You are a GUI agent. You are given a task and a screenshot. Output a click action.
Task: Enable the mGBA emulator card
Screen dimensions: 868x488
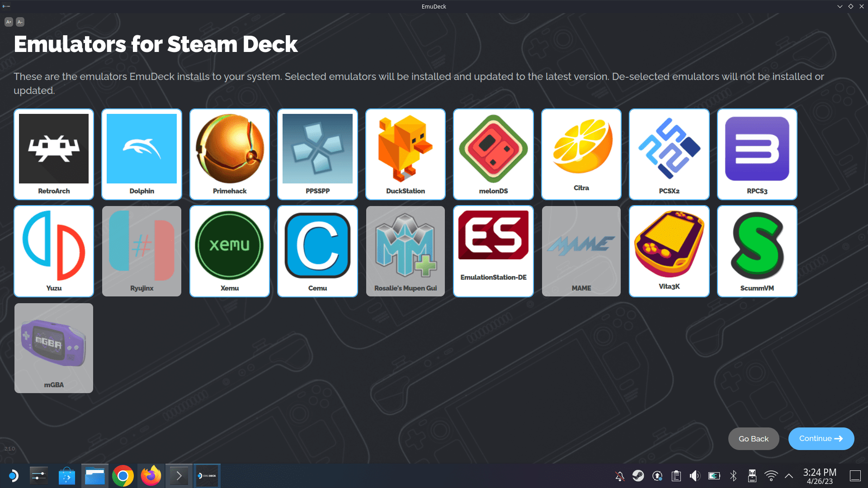(54, 348)
